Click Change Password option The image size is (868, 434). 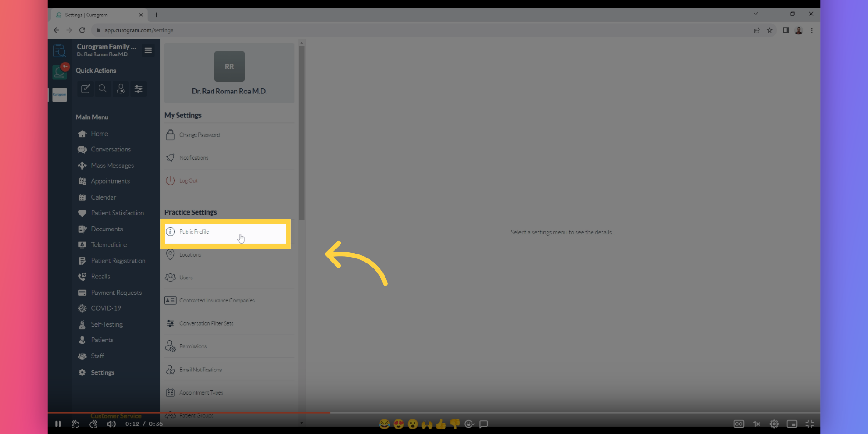[x=199, y=135]
